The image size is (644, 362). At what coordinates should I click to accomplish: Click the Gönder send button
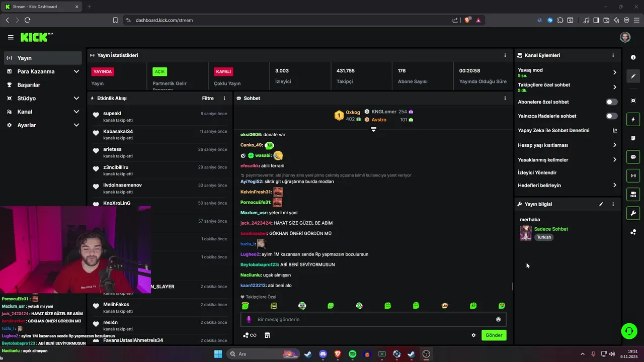pyautogui.click(x=494, y=335)
